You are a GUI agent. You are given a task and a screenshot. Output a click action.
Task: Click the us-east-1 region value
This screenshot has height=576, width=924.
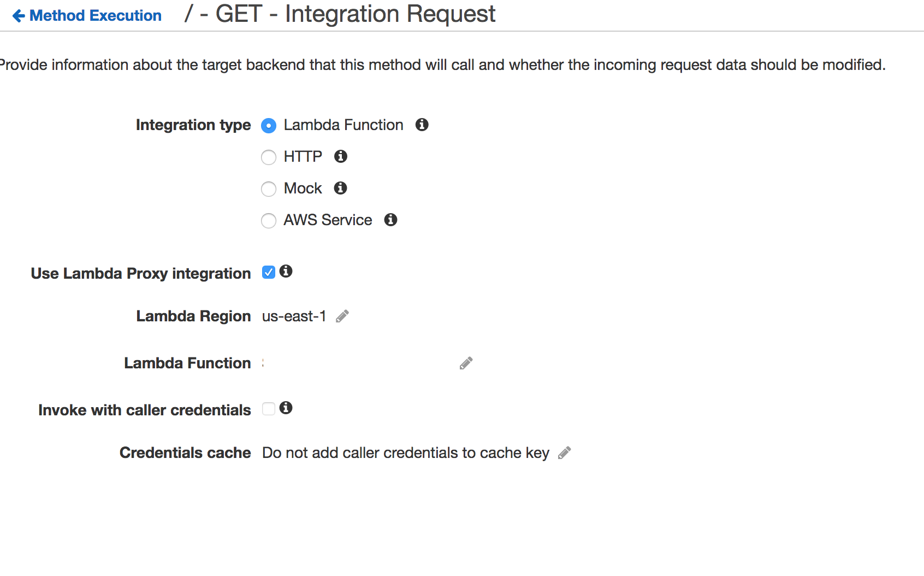coord(294,316)
